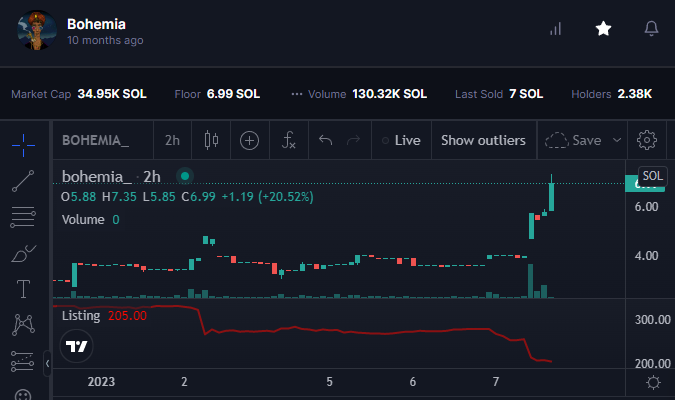The image size is (675, 400).
Task: Open the bar chart stats icon
Action: tap(556, 29)
